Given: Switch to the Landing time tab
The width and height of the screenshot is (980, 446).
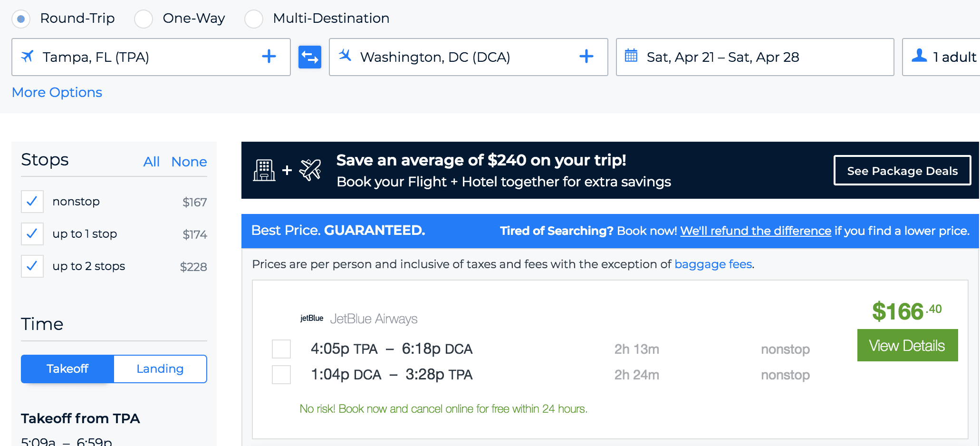Looking at the screenshot, I should 160,369.
